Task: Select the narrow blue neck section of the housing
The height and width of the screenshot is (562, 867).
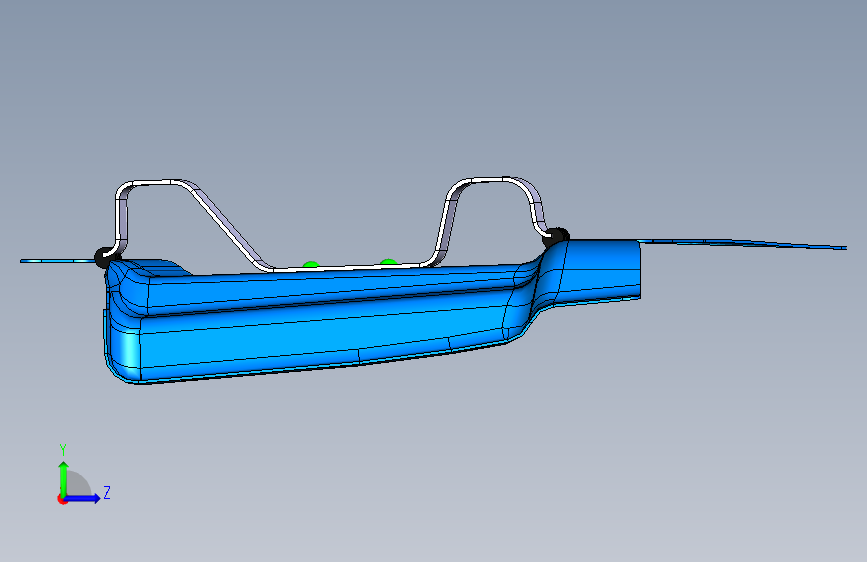Action: coord(600,270)
